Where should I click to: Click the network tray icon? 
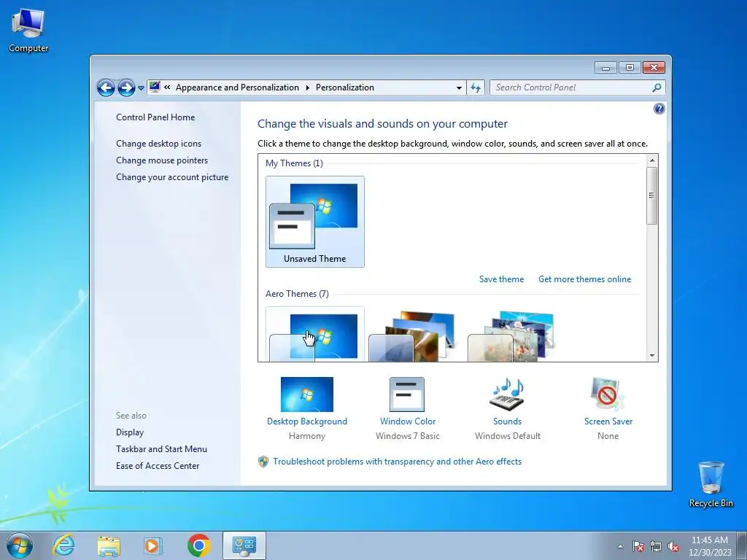(656, 547)
